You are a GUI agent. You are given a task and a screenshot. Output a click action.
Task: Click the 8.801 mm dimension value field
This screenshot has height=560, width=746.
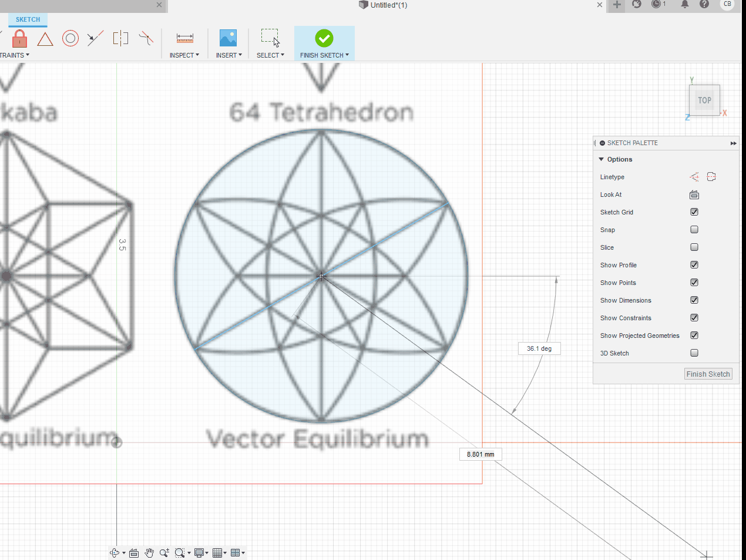click(x=480, y=454)
